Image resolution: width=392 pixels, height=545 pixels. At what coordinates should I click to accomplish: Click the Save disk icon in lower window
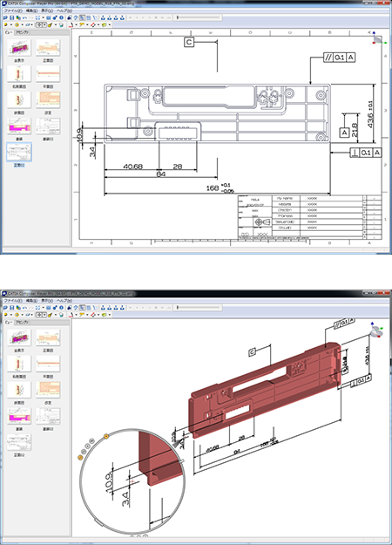tap(12, 308)
